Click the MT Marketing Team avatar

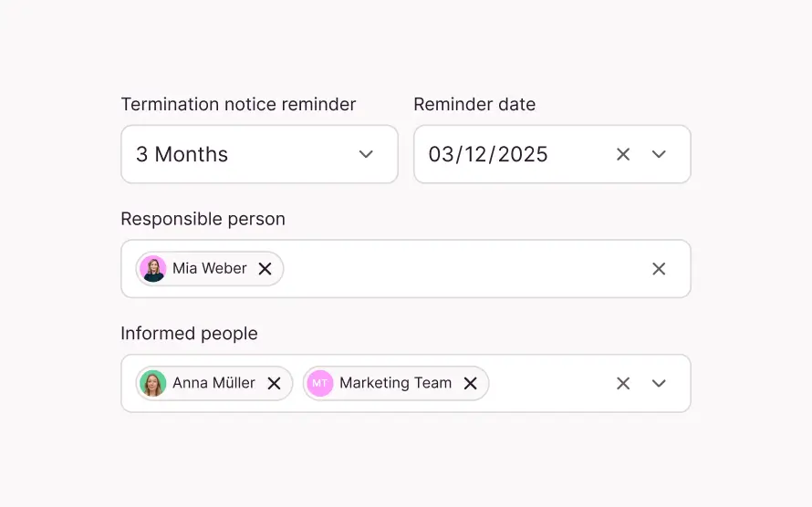pyautogui.click(x=320, y=384)
